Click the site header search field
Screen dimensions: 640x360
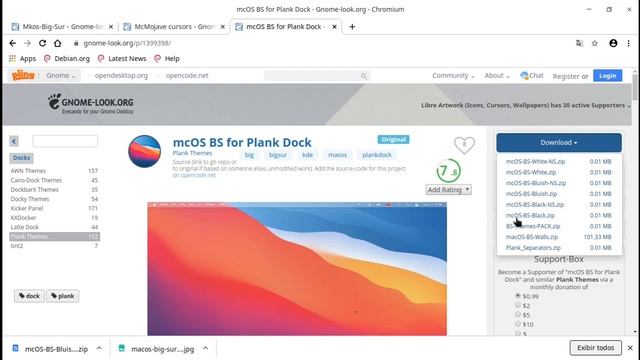[x=317, y=76]
